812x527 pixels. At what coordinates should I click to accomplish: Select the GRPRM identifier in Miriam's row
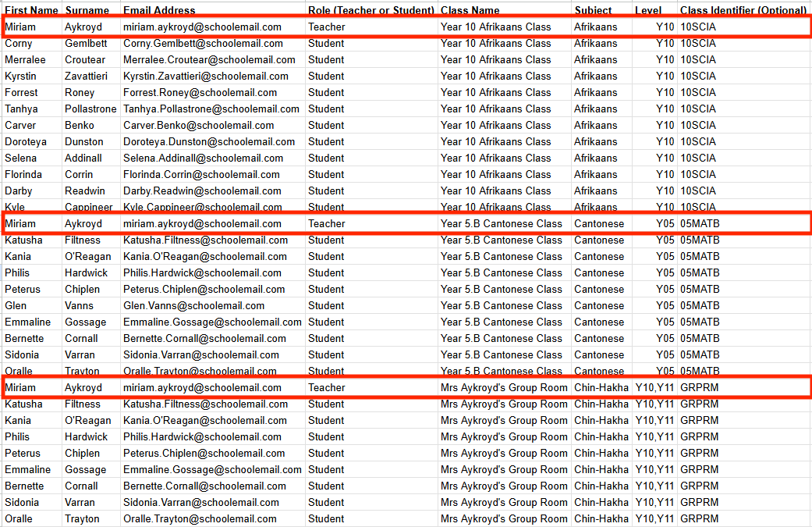point(743,387)
